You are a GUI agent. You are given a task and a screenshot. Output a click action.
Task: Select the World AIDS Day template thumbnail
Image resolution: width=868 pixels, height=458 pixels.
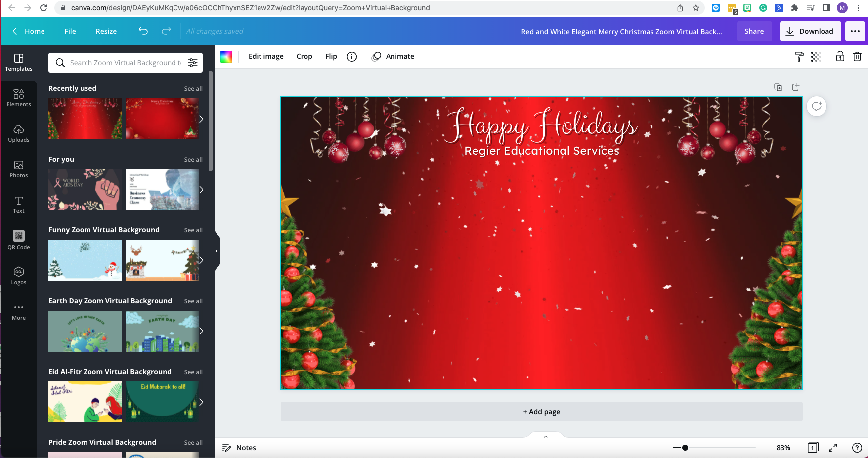85,190
